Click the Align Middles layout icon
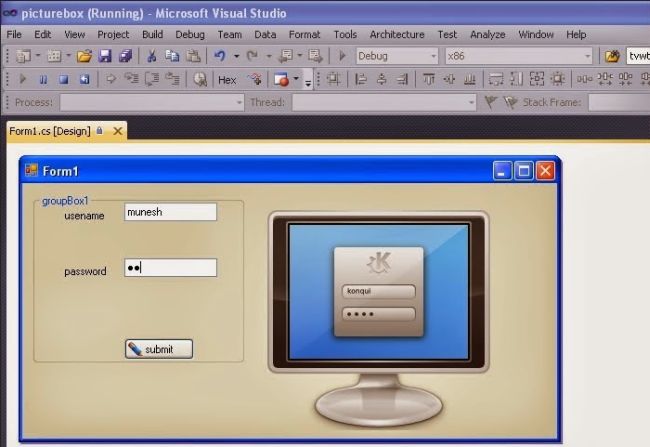The height and width of the screenshot is (447, 650). (x=449, y=79)
